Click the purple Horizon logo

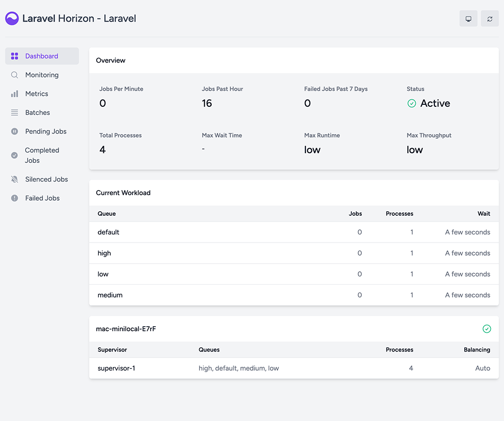[12, 18]
